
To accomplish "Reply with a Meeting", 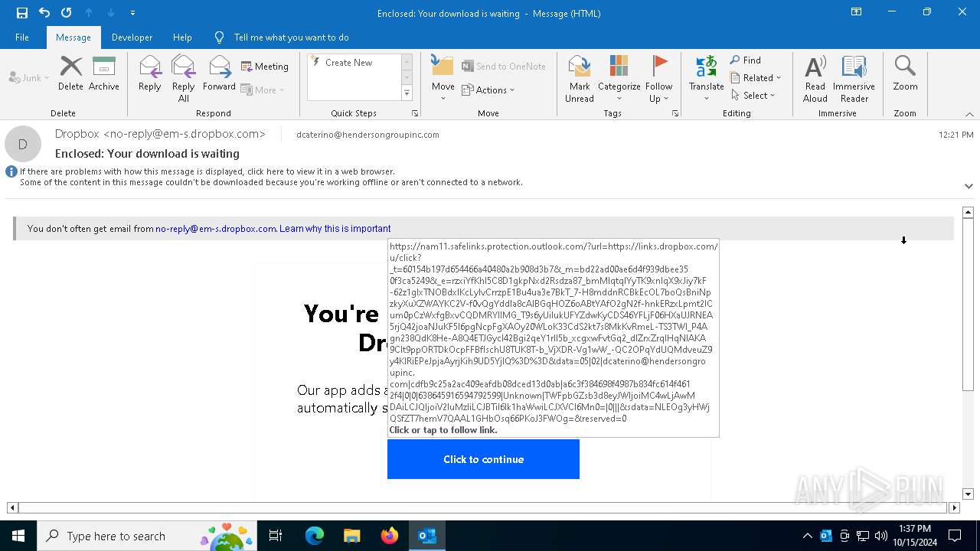I will click(265, 67).
